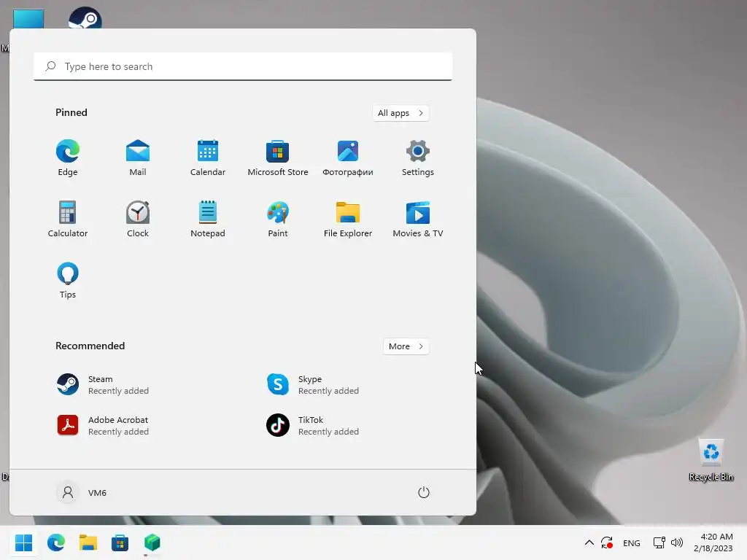Launch Calendar from pinned apps
The height and width of the screenshot is (560, 747).
coord(208,158)
